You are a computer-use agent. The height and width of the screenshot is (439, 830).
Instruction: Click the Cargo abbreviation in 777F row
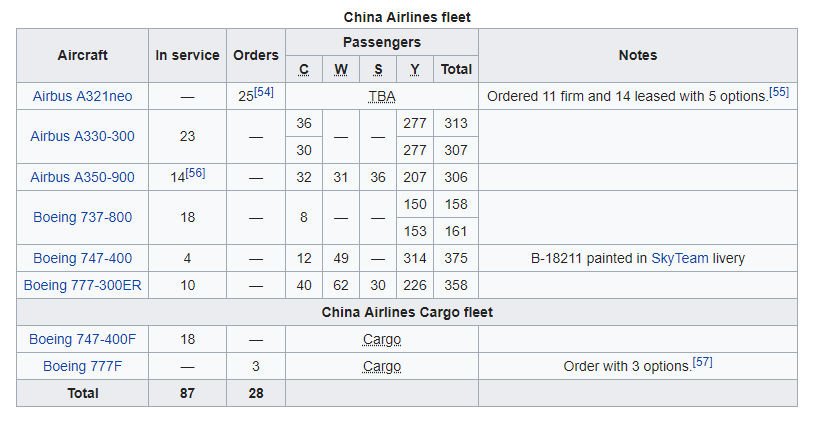click(x=382, y=366)
